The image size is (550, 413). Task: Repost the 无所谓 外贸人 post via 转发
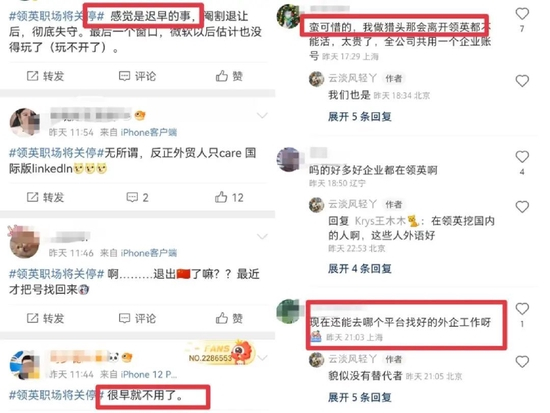click(45, 198)
